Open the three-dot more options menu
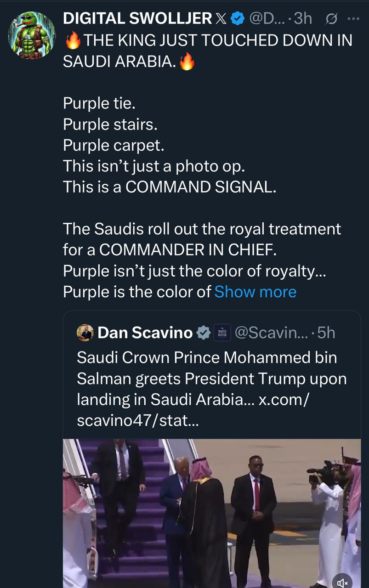This screenshot has height=588, width=369. [x=354, y=19]
